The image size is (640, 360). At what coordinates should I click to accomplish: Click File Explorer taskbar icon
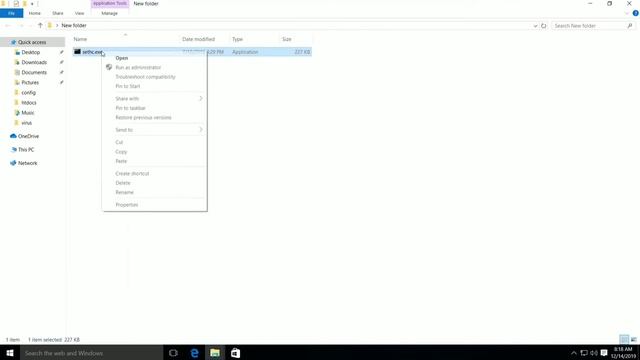(x=215, y=353)
